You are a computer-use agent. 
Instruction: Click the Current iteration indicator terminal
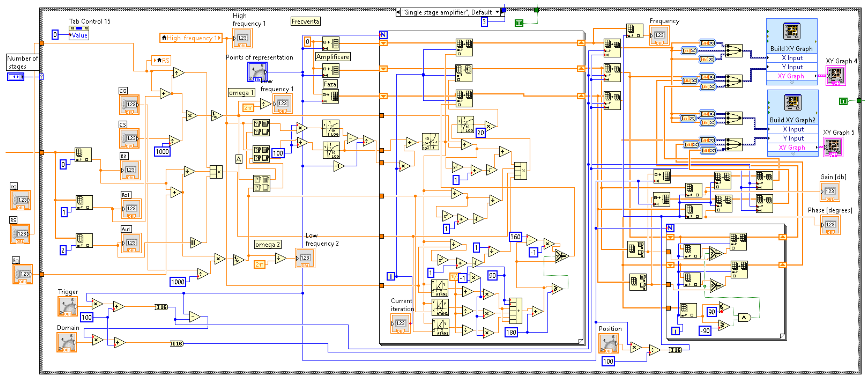coord(400,323)
